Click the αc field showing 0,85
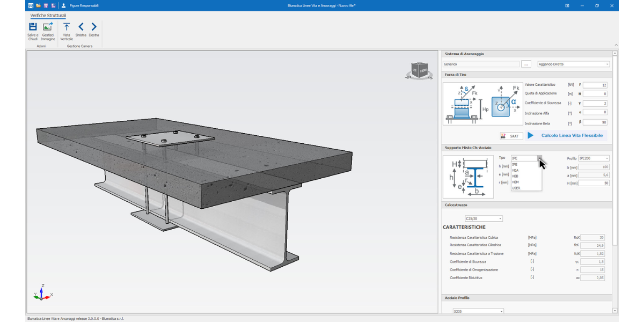This screenshot has height=322, width=644. pyautogui.click(x=592, y=277)
